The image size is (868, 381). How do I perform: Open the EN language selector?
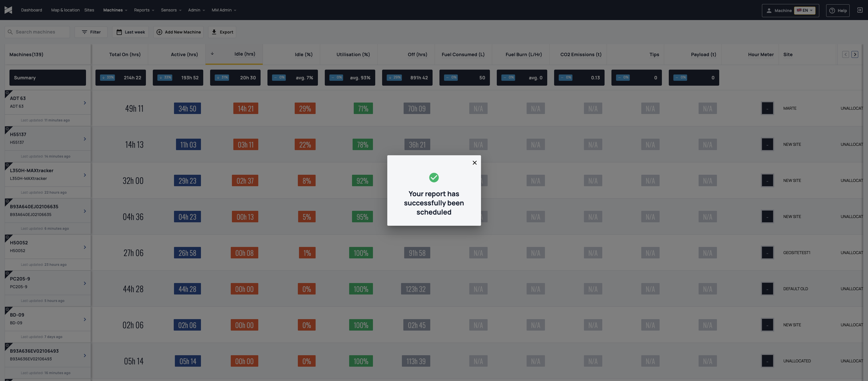805,10
